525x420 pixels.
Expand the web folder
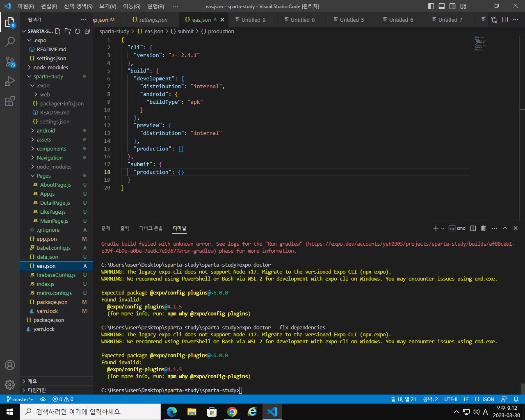(x=36, y=94)
